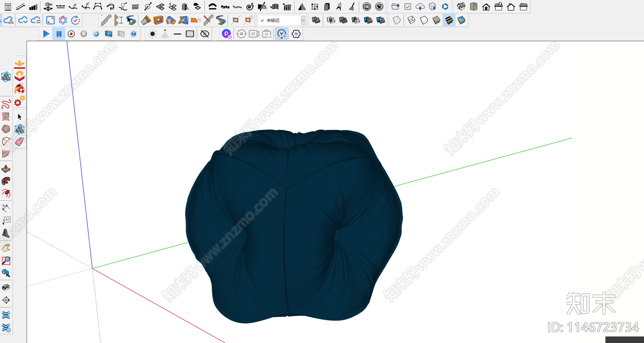Select the Pan hand tool
The height and width of the screenshot is (343, 644).
click(6, 248)
